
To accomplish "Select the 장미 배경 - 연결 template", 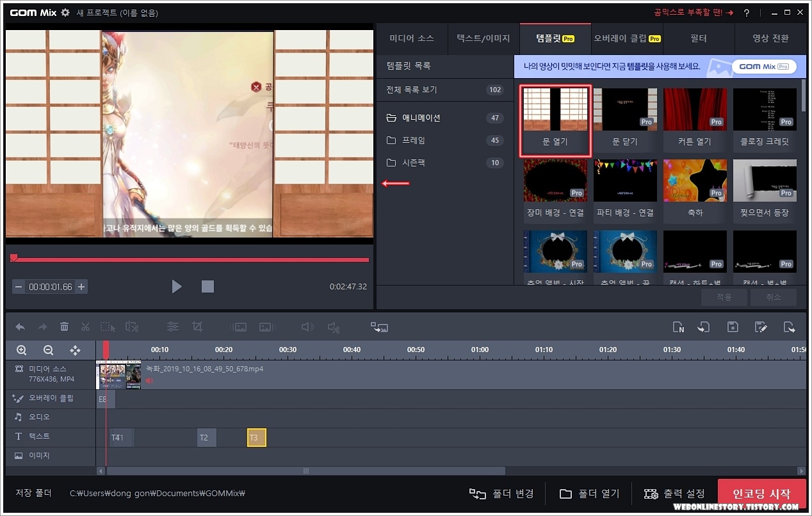I will [555, 191].
